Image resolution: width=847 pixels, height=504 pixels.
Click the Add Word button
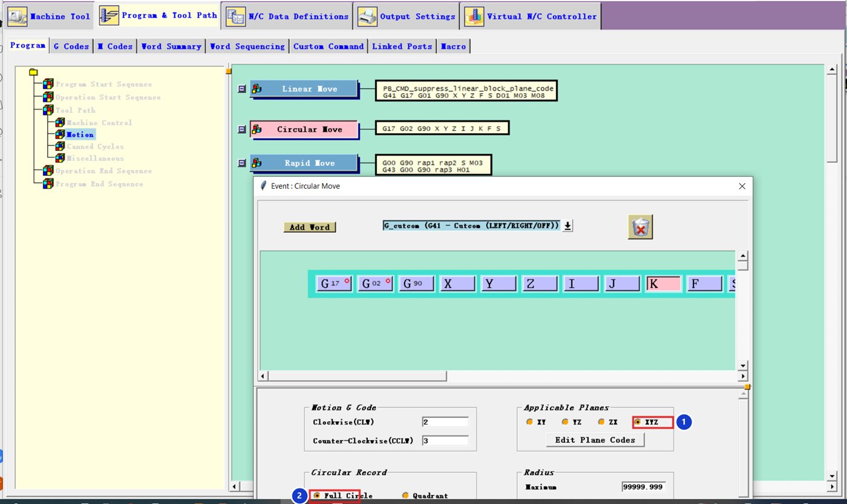(310, 227)
